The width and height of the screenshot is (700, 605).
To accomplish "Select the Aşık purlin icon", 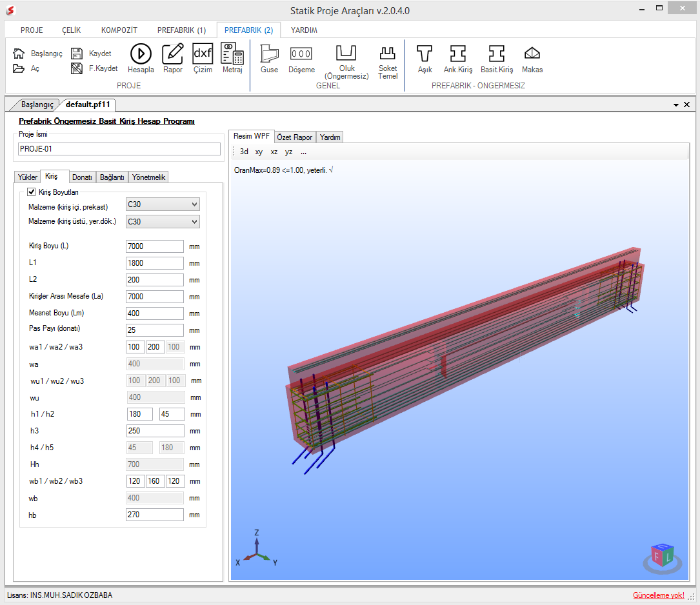I will click(x=425, y=54).
